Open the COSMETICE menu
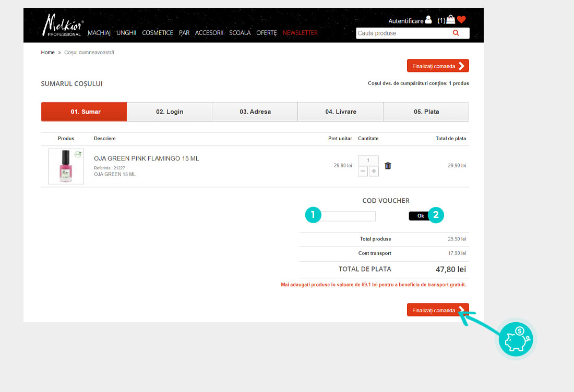The width and height of the screenshot is (574, 392). pyautogui.click(x=158, y=33)
